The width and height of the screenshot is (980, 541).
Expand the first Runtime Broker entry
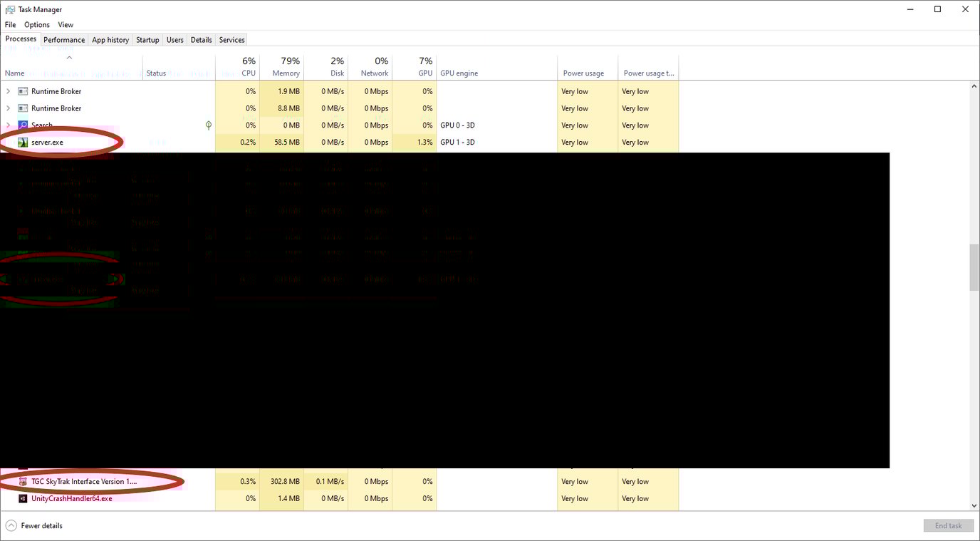coord(7,91)
